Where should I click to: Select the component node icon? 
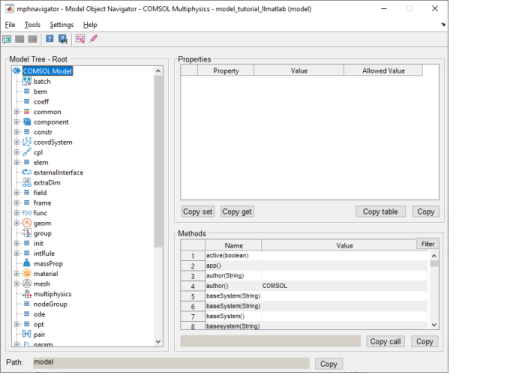tap(27, 122)
